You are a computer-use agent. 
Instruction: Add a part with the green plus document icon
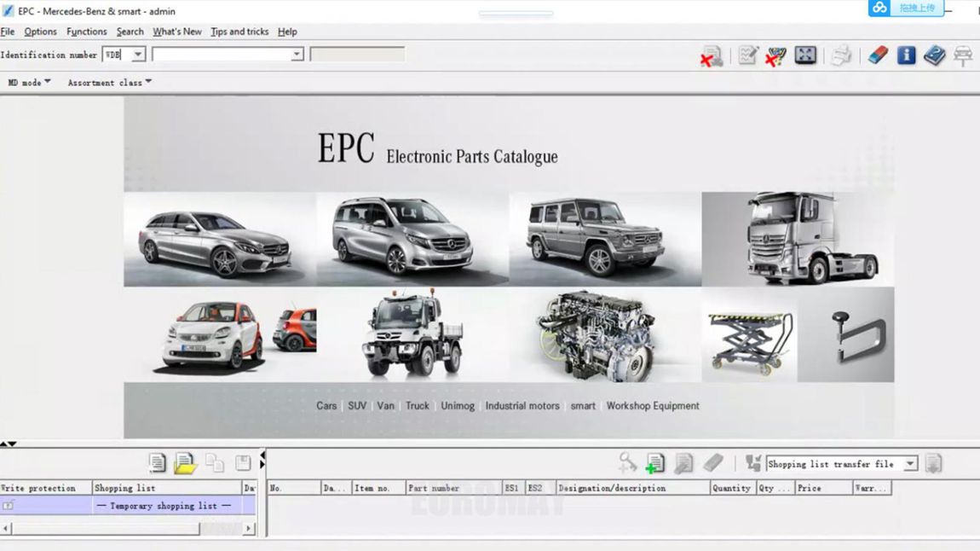click(655, 463)
